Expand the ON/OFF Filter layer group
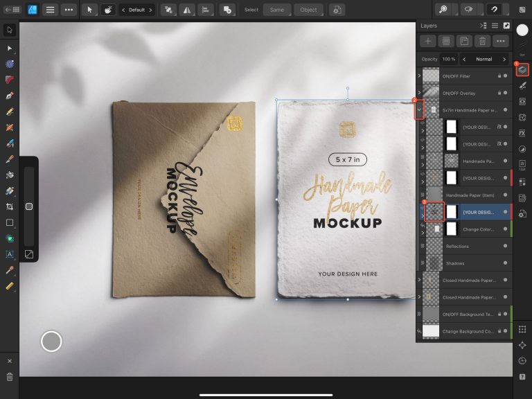The image size is (532, 399). pyautogui.click(x=419, y=76)
